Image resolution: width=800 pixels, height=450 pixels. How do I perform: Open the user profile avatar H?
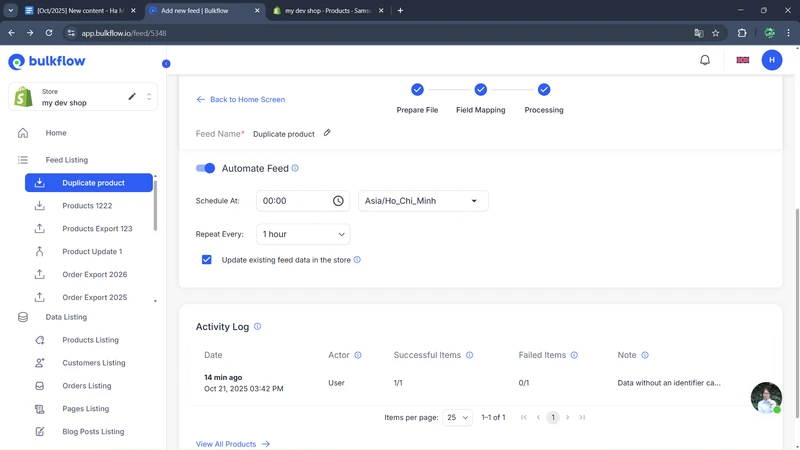coord(772,60)
